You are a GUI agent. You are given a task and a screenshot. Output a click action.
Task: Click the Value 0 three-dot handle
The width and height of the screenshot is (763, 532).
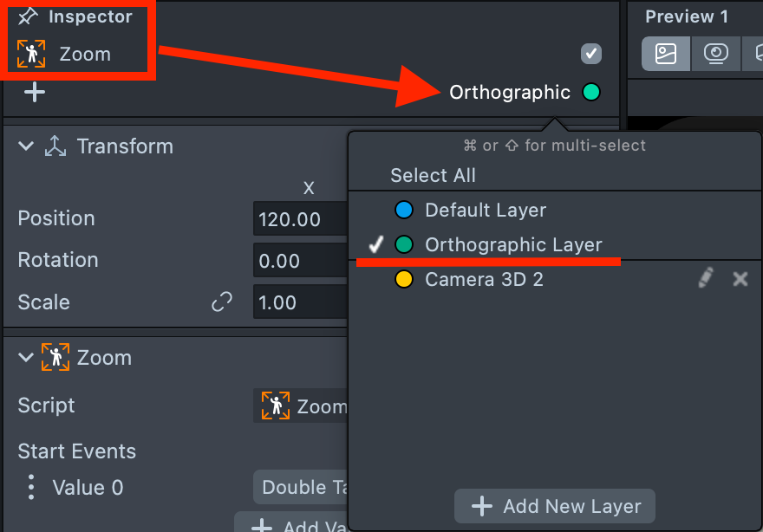click(31, 488)
